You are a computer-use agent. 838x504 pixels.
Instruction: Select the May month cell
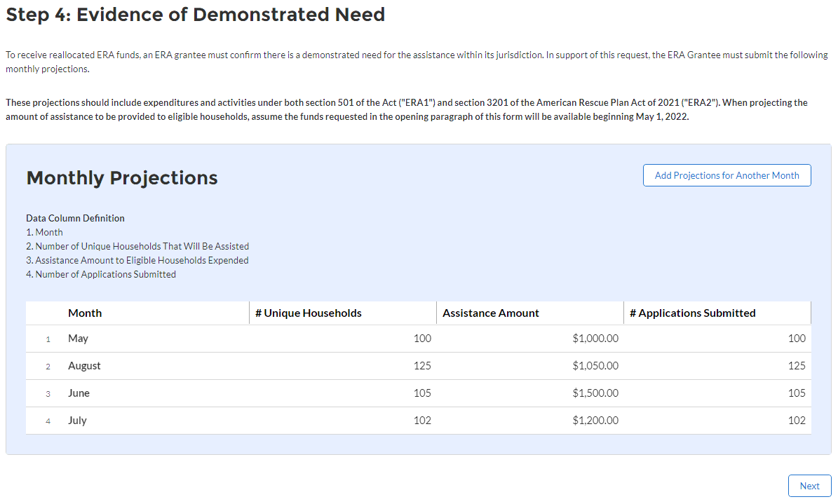(79, 339)
